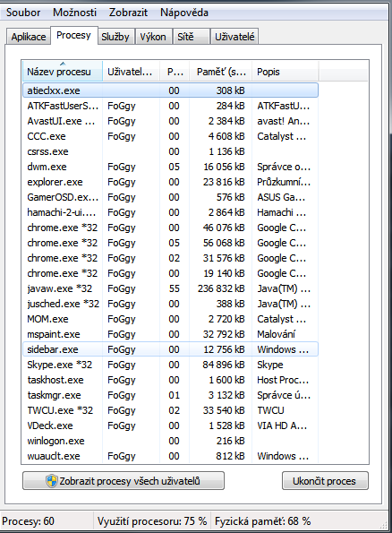Select the CCC.exe process
The width and height of the screenshot is (392, 533).
170,136
